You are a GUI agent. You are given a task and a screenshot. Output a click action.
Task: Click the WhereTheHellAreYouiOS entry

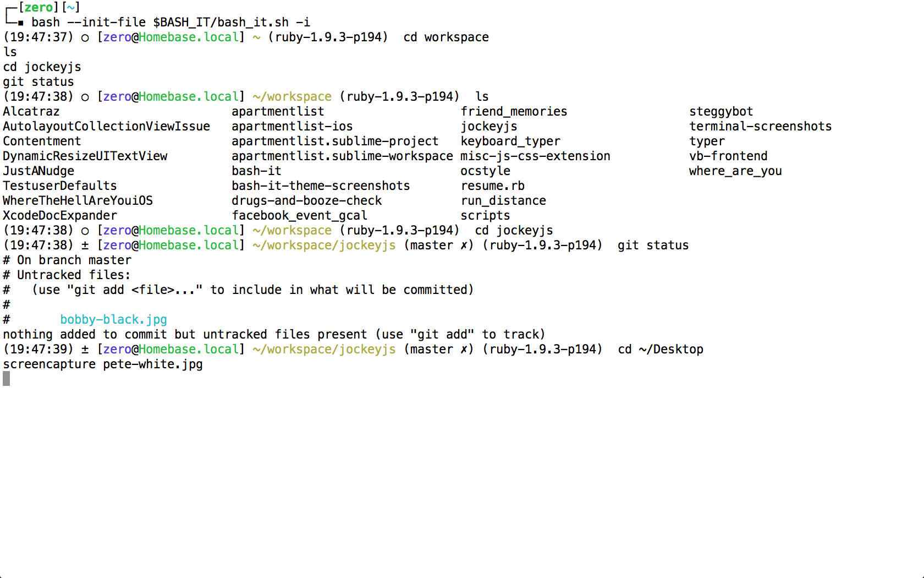click(x=78, y=201)
